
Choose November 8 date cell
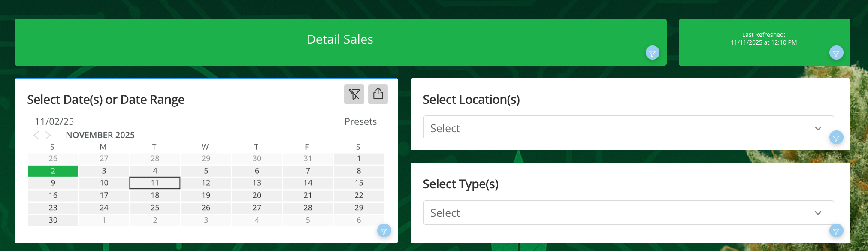click(x=359, y=171)
